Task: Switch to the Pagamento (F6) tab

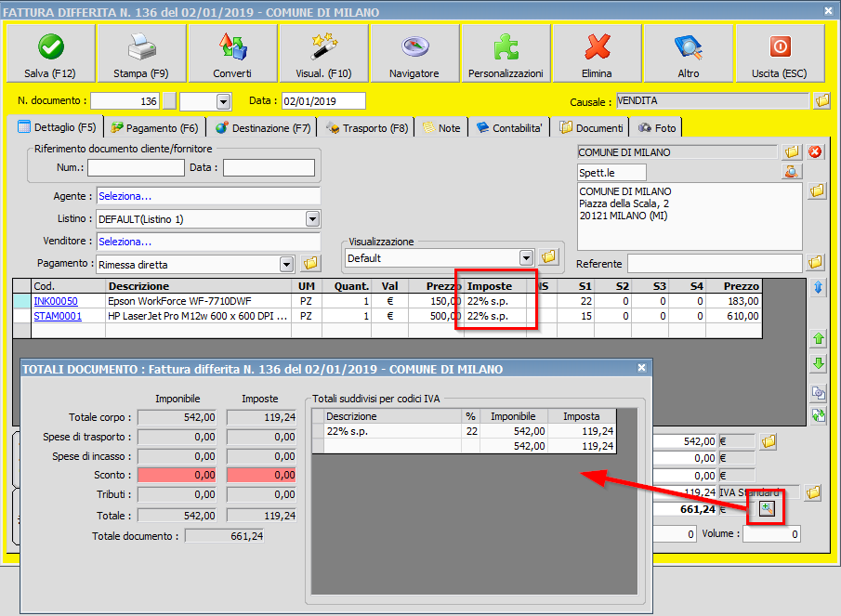Action: [x=154, y=128]
